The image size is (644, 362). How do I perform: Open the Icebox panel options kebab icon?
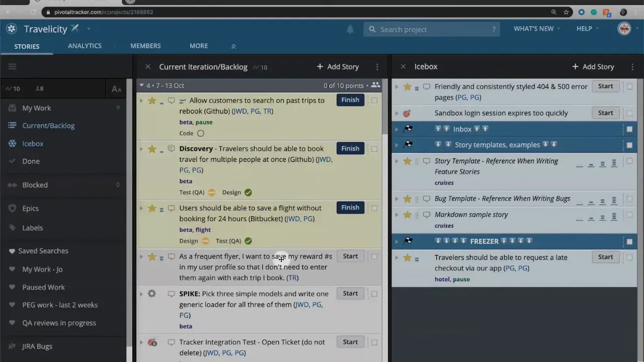632,66
